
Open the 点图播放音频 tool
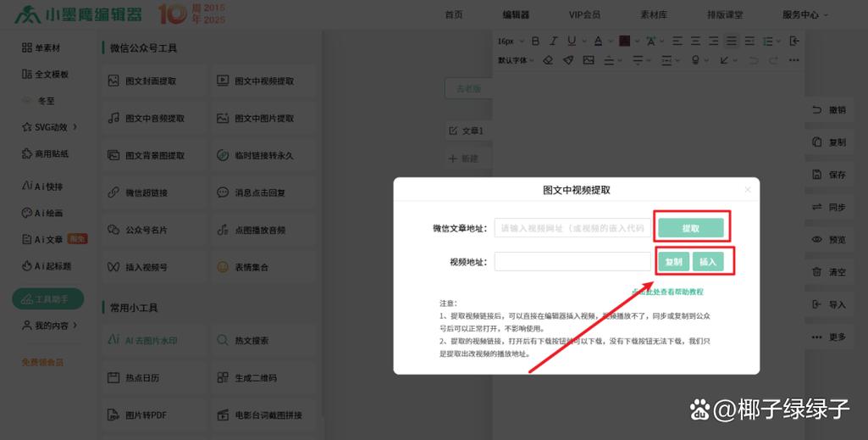263,230
